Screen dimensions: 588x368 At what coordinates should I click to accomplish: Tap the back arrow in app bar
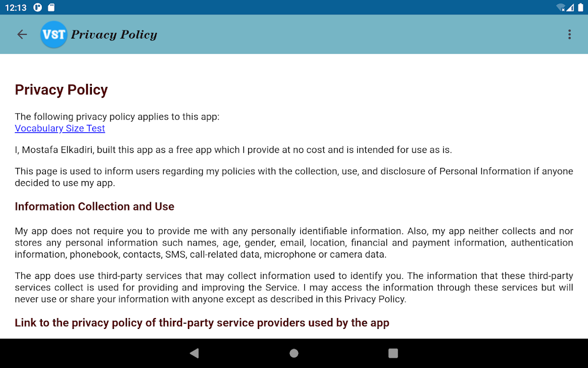pos(22,34)
